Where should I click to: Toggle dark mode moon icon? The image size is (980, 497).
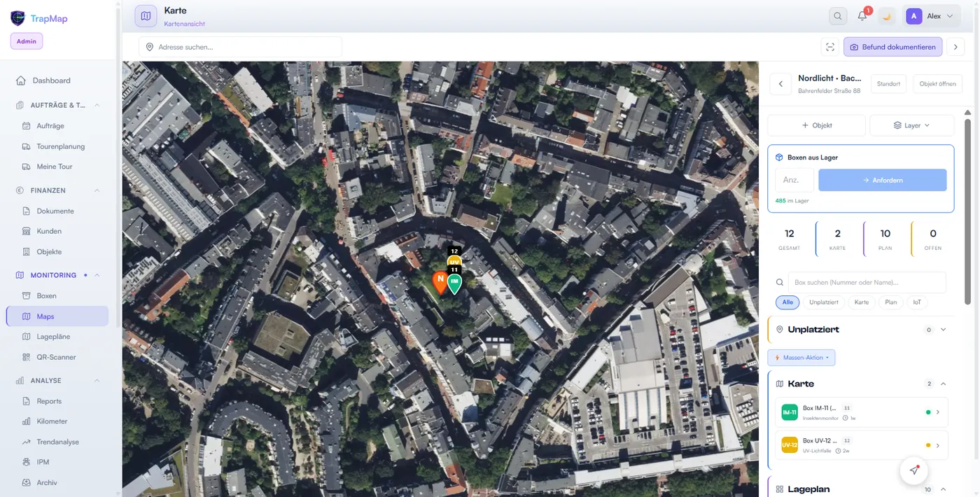886,16
